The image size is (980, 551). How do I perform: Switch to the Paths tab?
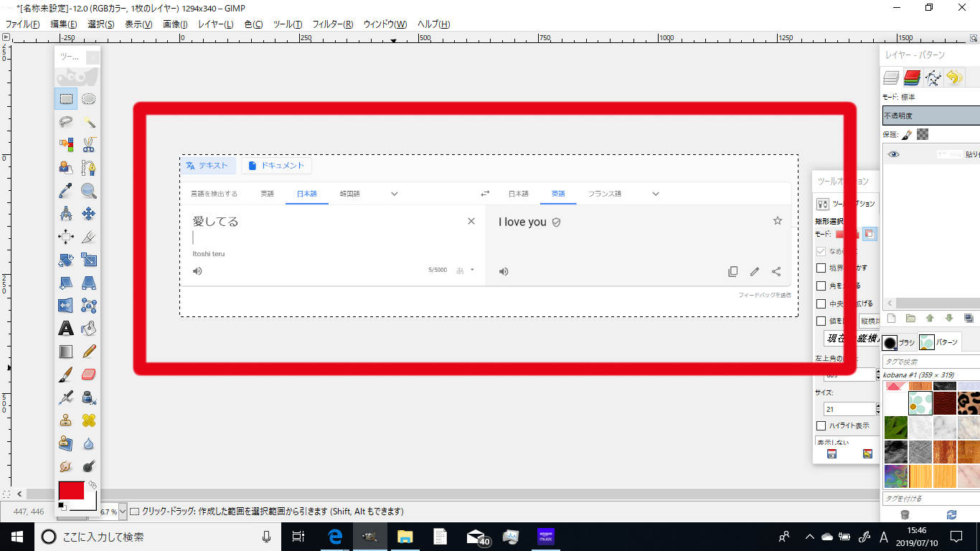tap(933, 77)
